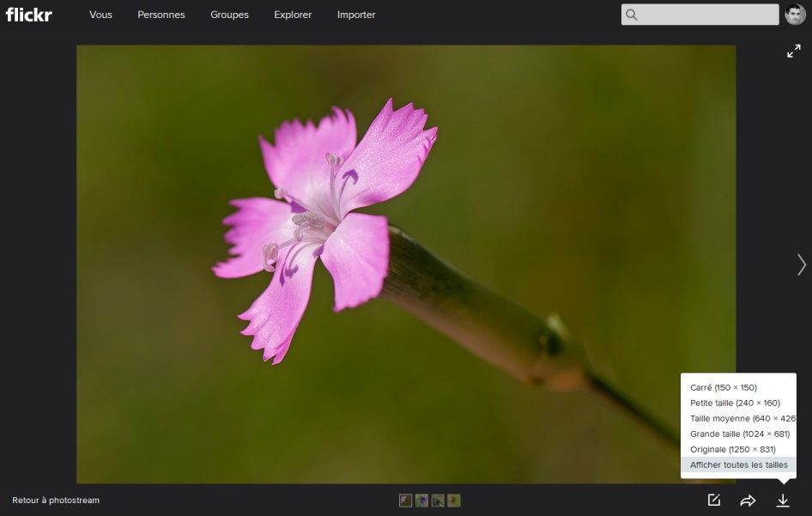The width and height of the screenshot is (812, 516).
Task: Open the Explorer menu
Action: click(x=293, y=15)
